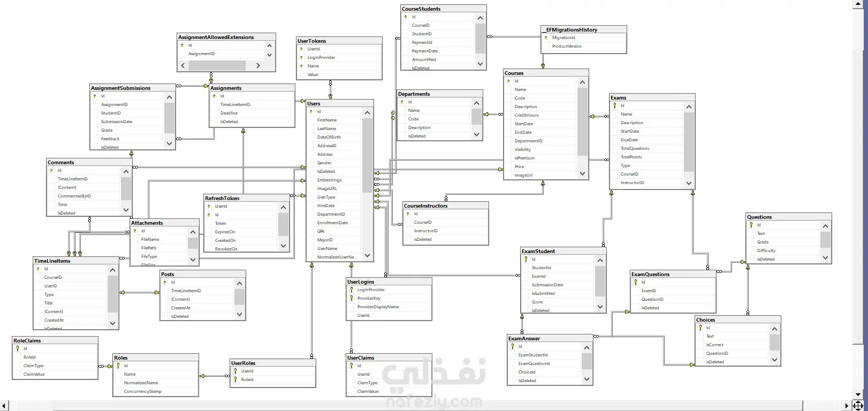Click the key icon beside UserTokens LoginProvider
Image resolution: width=868 pixels, height=411 pixels.
[x=301, y=58]
